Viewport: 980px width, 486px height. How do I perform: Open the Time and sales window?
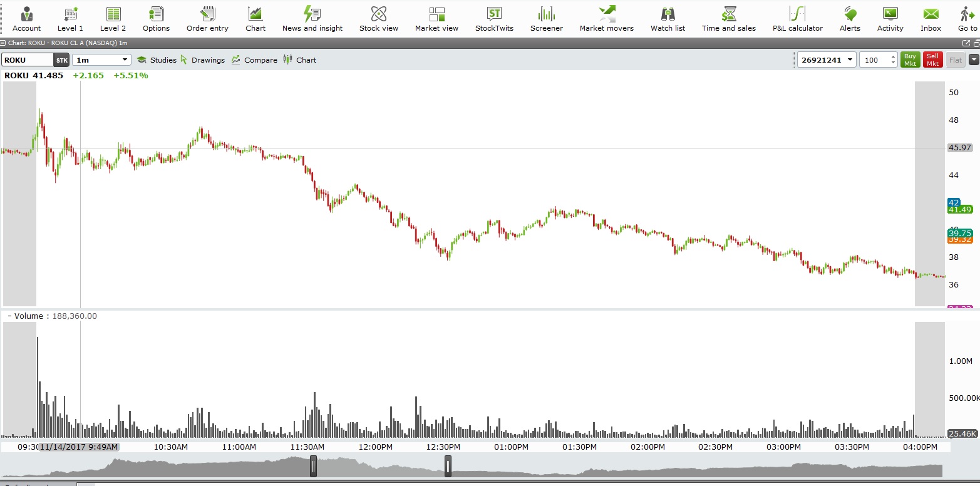(x=729, y=19)
